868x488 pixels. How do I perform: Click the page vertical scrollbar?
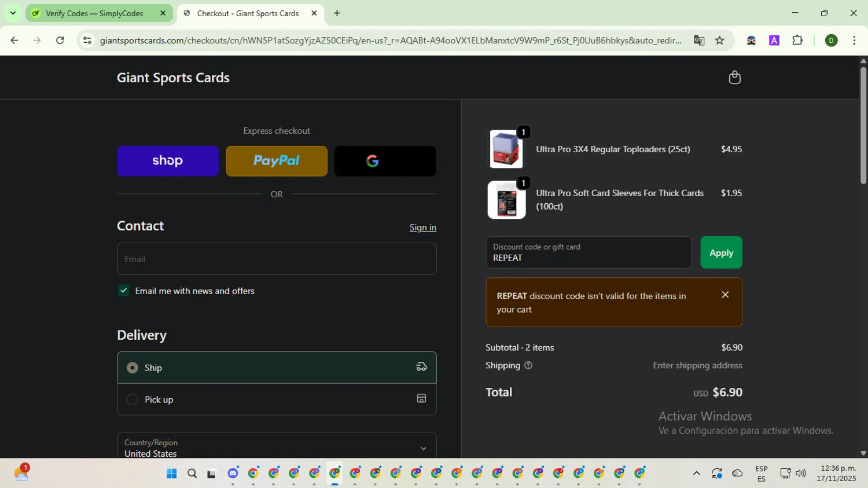tap(863, 126)
